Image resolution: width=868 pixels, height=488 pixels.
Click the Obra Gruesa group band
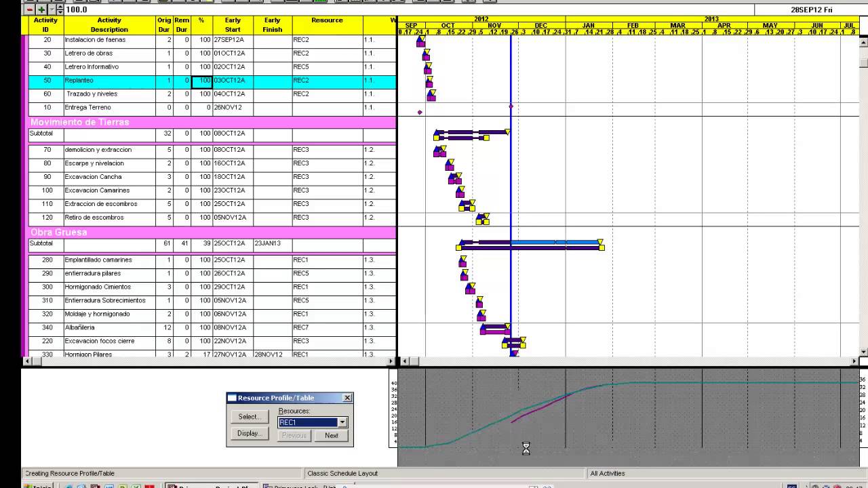click(x=212, y=232)
